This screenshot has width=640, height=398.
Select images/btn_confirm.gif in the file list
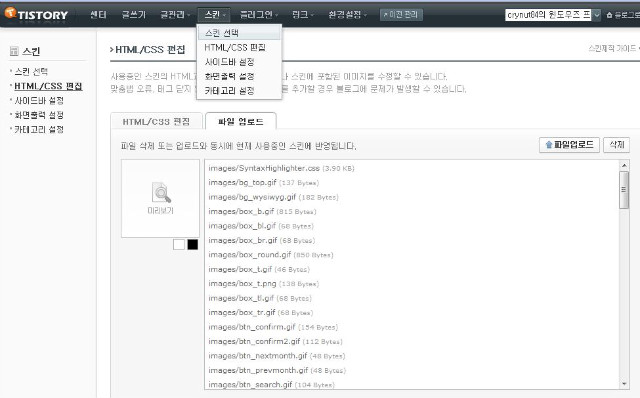tap(273, 327)
